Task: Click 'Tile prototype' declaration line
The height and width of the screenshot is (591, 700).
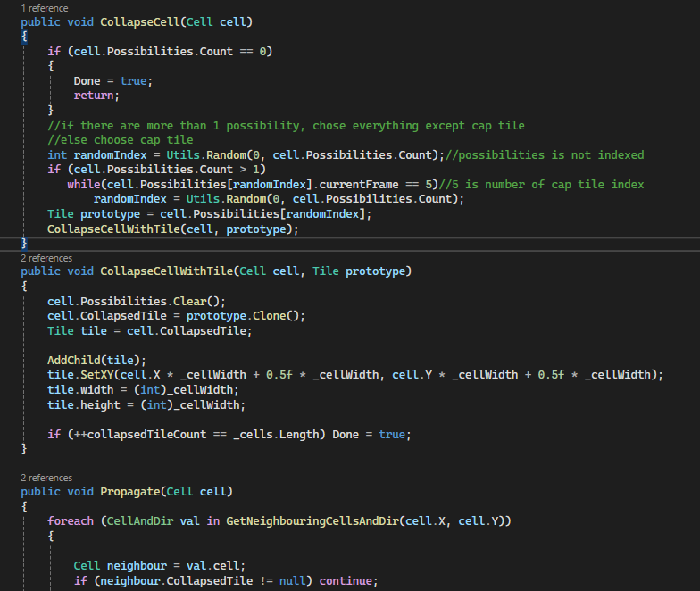Action: point(209,214)
